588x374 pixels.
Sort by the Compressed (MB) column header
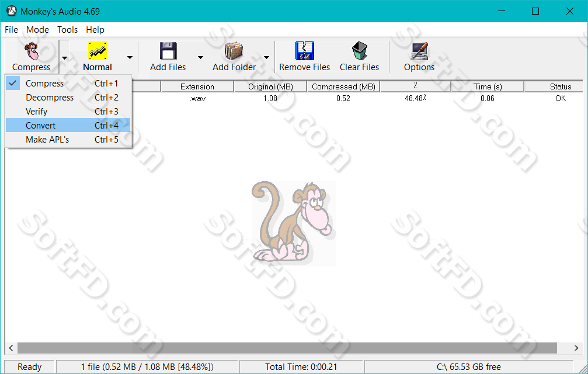343,86
